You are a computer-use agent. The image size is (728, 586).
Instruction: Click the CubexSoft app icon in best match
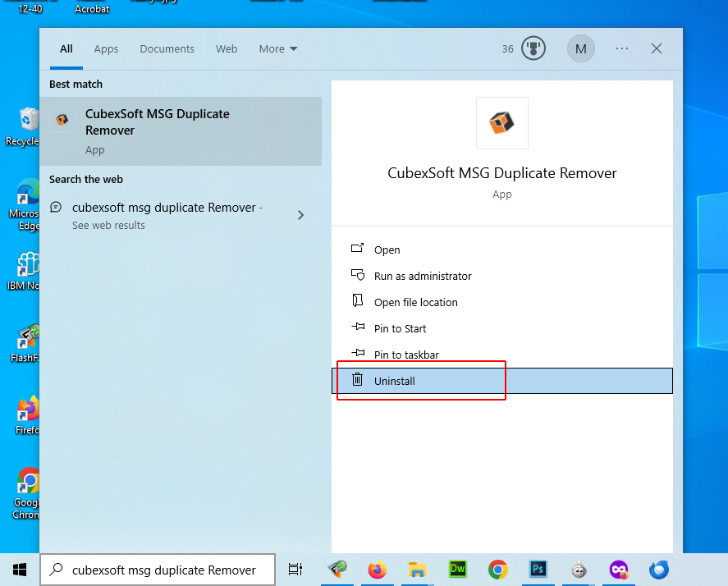tap(62, 120)
